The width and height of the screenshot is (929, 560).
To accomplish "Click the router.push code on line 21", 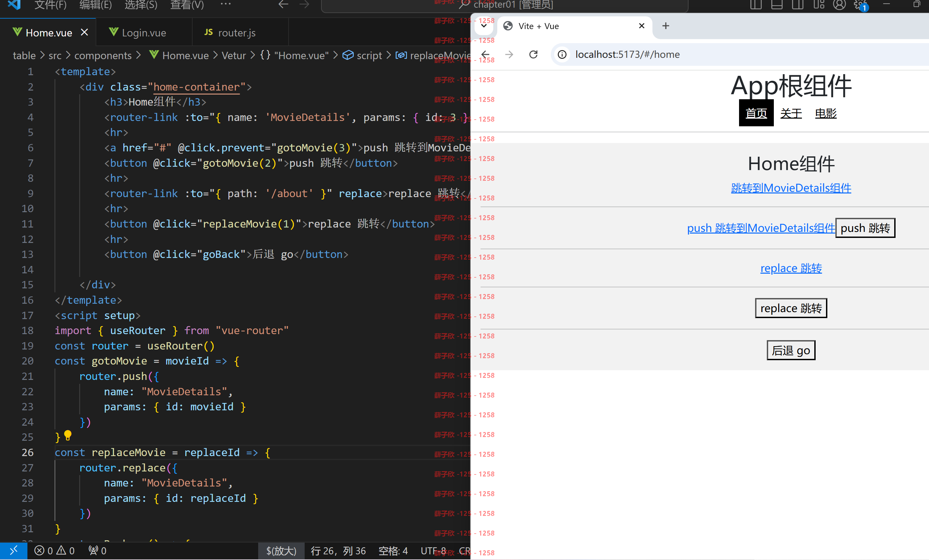I will (119, 376).
